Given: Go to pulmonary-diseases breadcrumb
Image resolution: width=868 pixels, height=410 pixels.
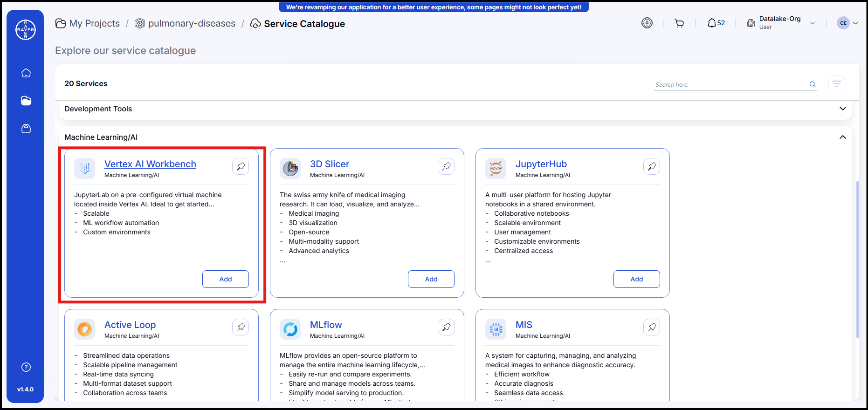Looking at the screenshot, I should (185, 23).
